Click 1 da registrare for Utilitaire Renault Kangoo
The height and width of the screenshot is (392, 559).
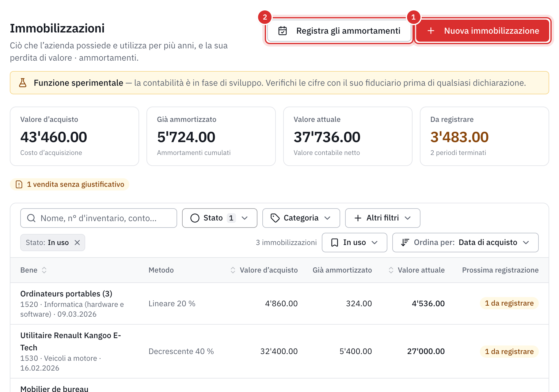tap(509, 352)
